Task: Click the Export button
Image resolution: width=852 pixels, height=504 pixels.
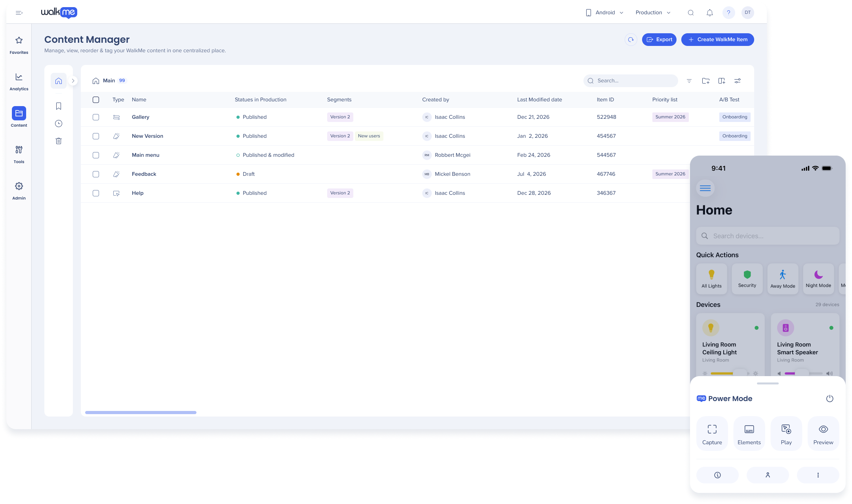Action: pyautogui.click(x=659, y=40)
